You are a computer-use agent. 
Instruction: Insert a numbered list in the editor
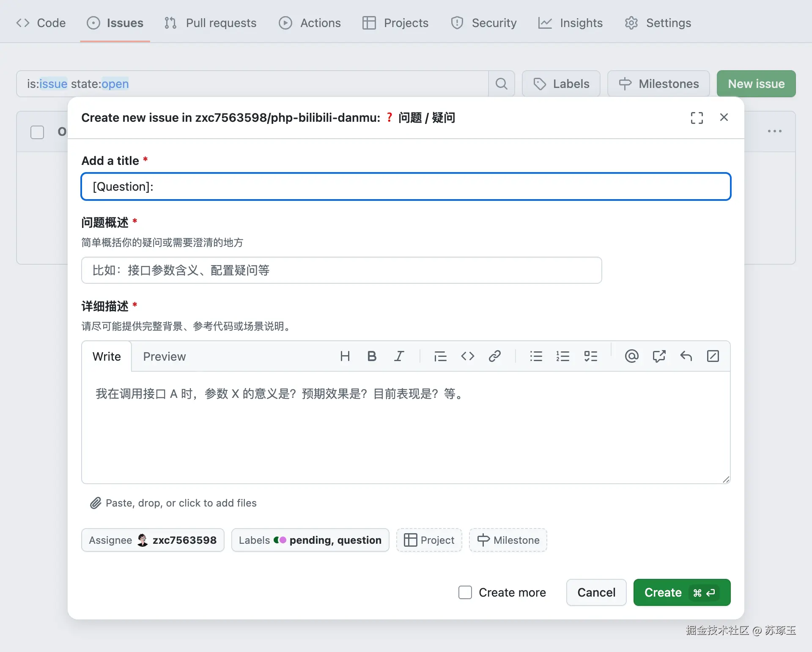[x=563, y=356]
